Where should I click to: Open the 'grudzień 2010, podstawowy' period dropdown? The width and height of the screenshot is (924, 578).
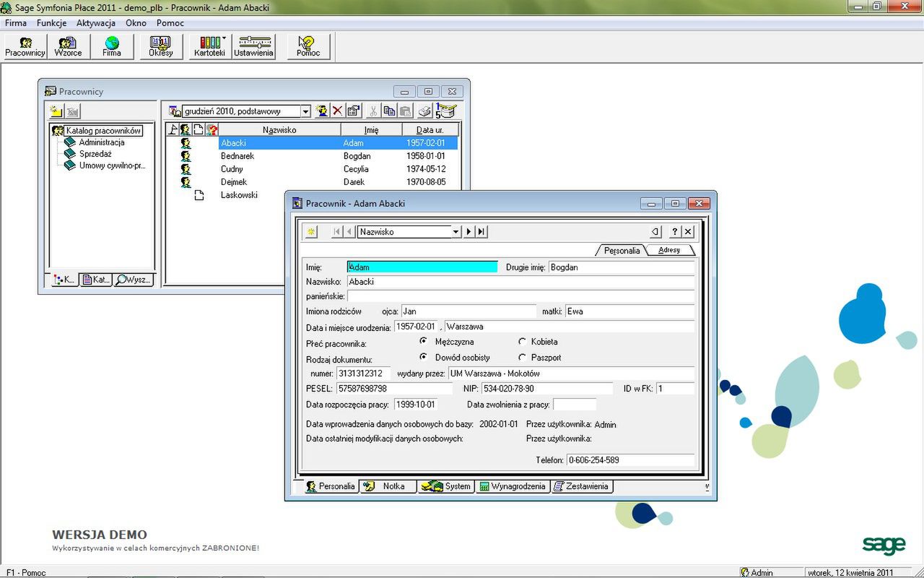(305, 111)
